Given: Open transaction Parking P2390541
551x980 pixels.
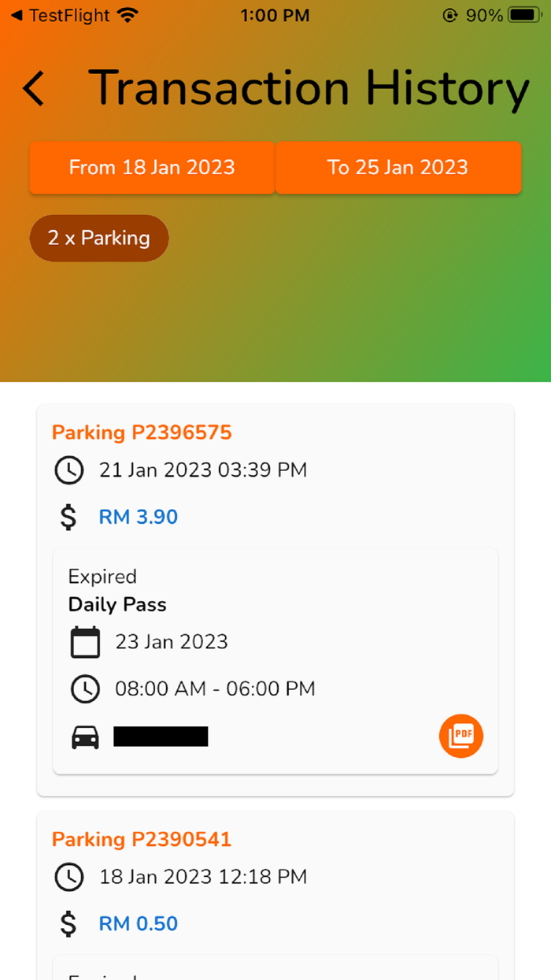Looking at the screenshot, I should (141, 839).
